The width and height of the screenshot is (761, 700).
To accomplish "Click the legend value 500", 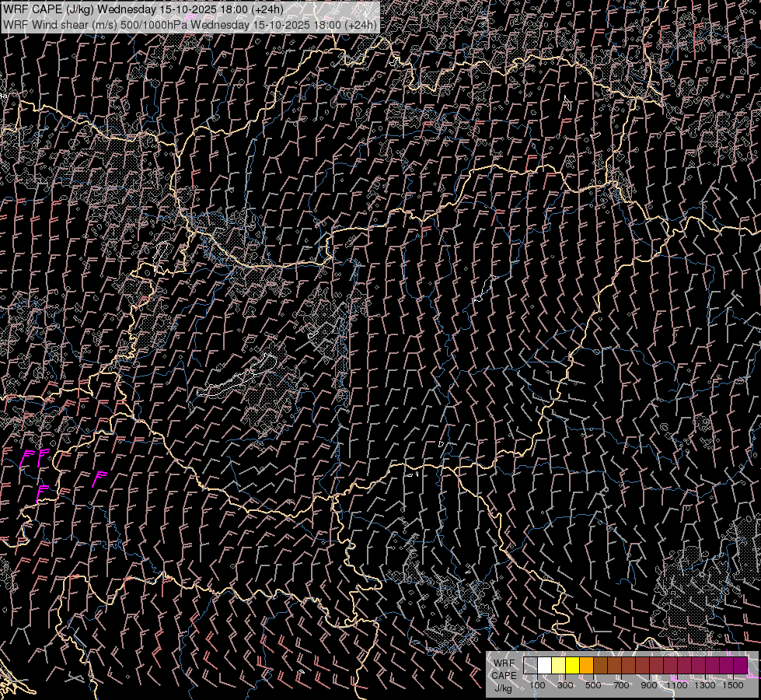I will coord(593,685).
